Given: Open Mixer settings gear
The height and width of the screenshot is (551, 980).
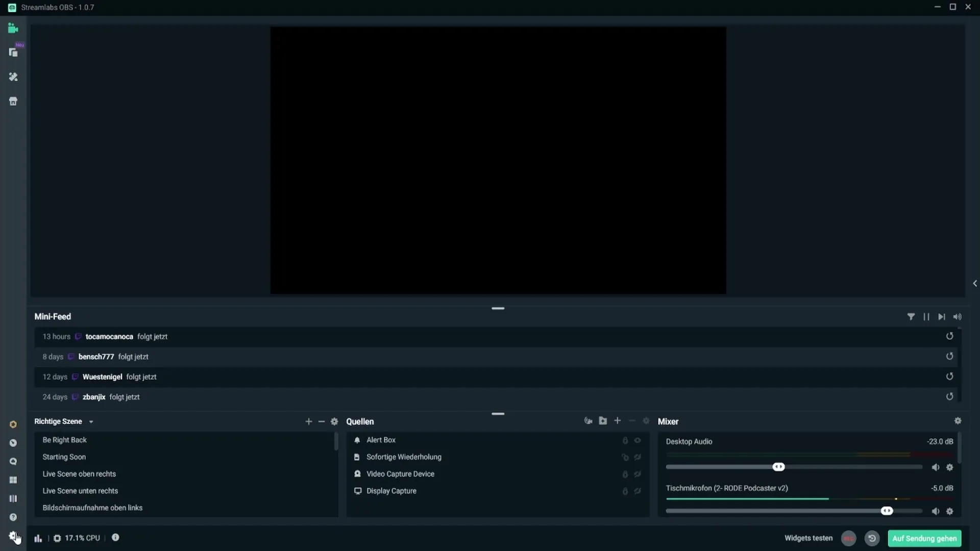Looking at the screenshot, I should (958, 421).
